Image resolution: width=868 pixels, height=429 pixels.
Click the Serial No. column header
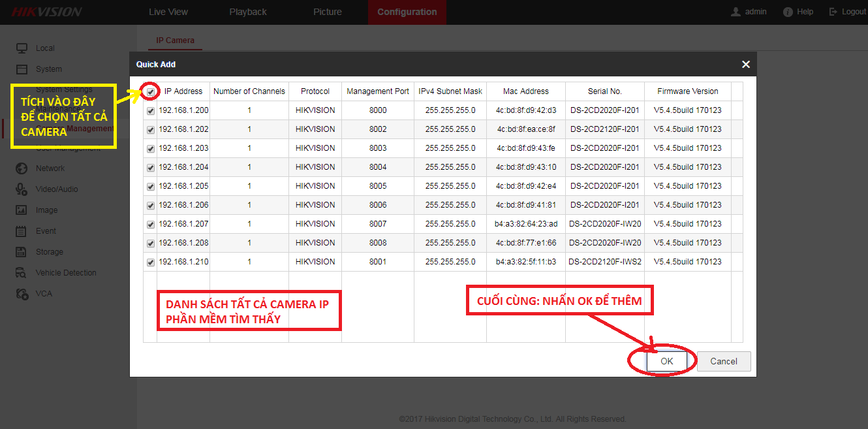(605, 91)
